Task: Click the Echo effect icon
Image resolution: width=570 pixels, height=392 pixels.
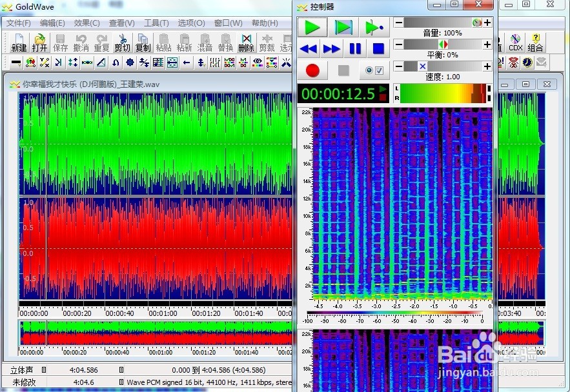Action: pos(59,63)
